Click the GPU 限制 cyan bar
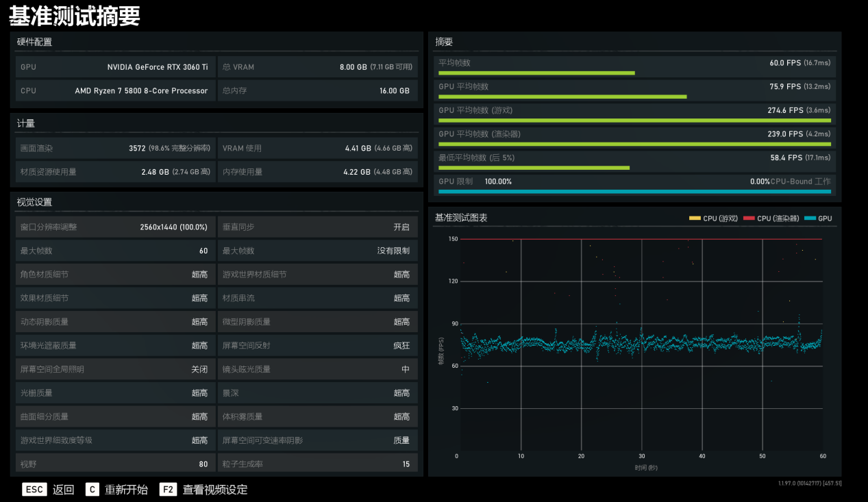The width and height of the screenshot is (868, 502). point(634,192)
